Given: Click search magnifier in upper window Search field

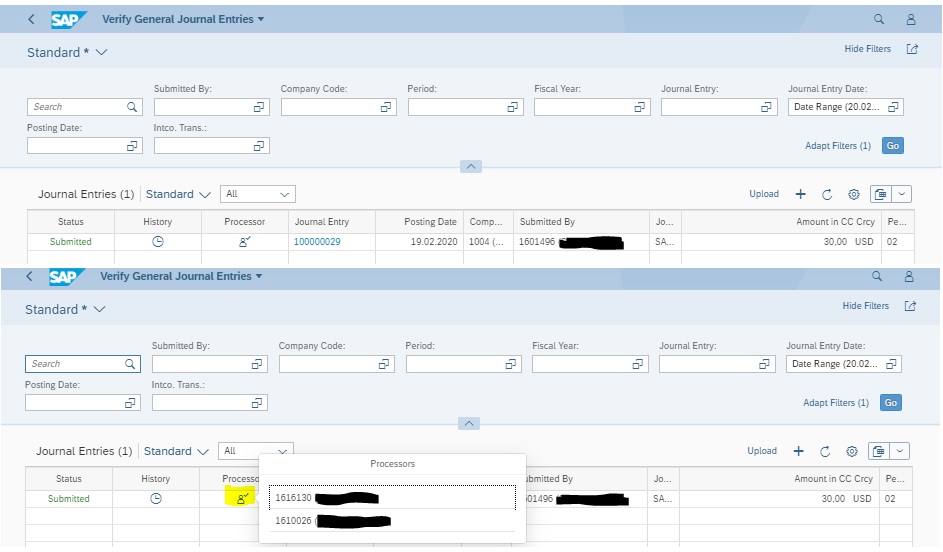Looking at the screenshot, I should [132, 106].
